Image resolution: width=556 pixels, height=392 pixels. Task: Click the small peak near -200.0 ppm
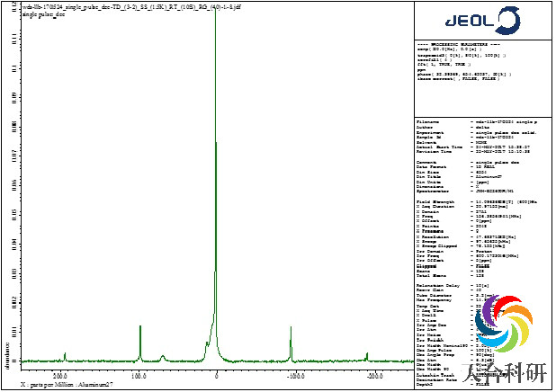point(366,357)
